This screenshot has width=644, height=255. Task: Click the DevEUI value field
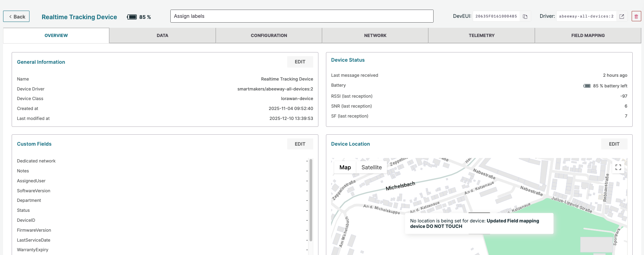tap(496, 16)
